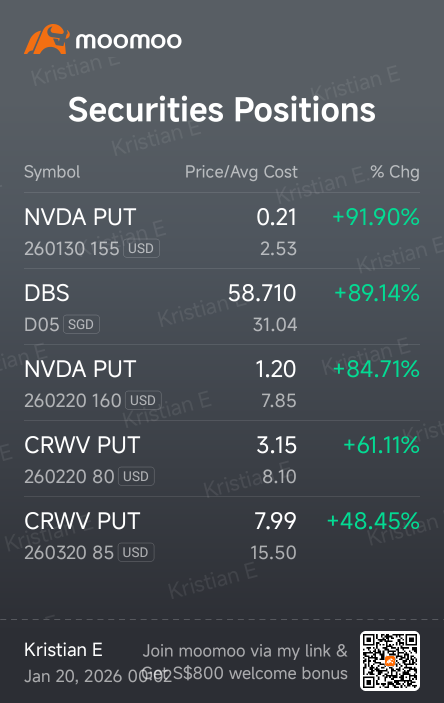Screen dimensions: 444x703
Task: Open the DBS D05 position row
Action: [222, 307]
